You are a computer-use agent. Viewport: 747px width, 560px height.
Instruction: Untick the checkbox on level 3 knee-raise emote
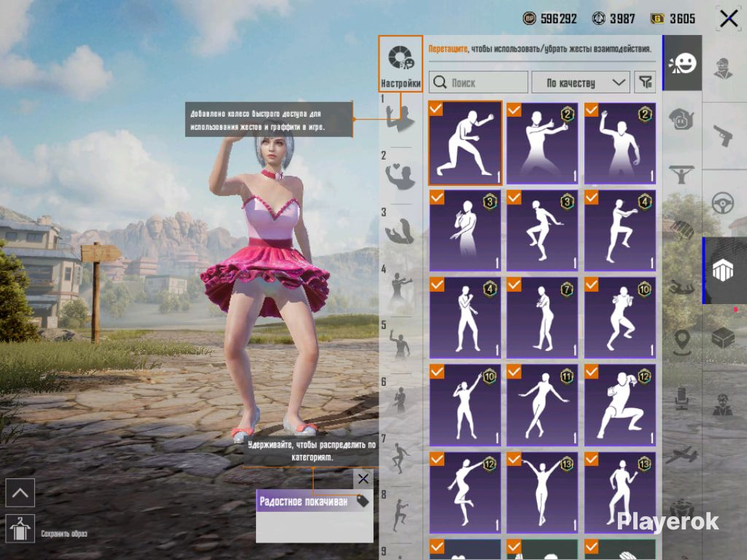pos(514,197)
